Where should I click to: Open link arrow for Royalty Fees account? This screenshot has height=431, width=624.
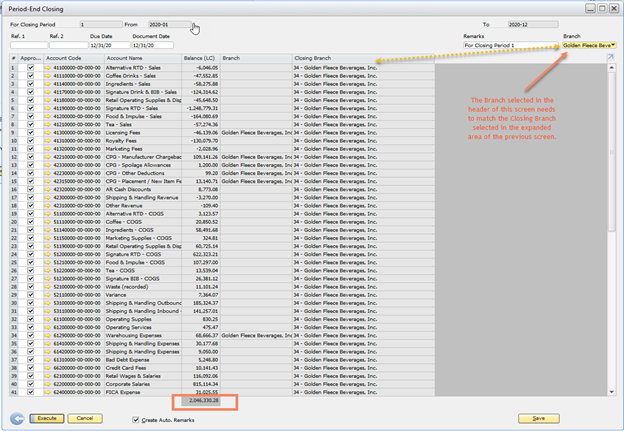coord(49,140)
